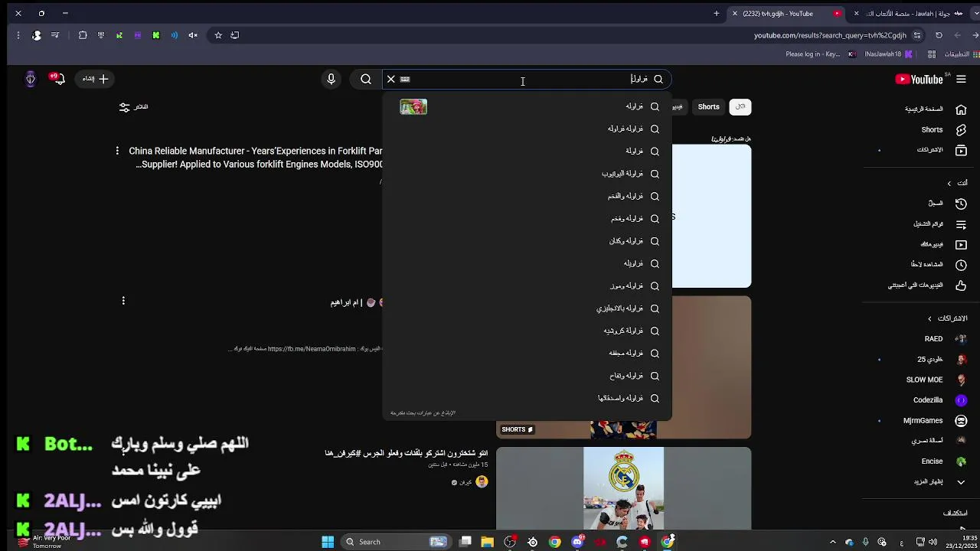
Task: Click the voice search microphone button
Action: pos(331,79)
